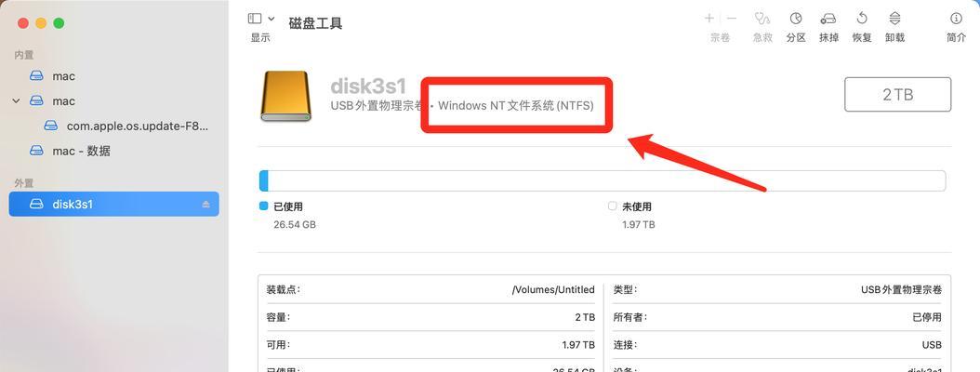Open the 简介 Info panel
This screenshot has height=372, width=980.
coord(956,19)
